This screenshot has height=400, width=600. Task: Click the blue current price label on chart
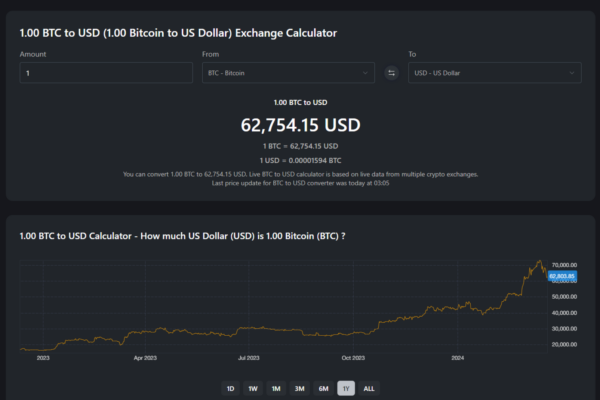[x=560, y=276]
